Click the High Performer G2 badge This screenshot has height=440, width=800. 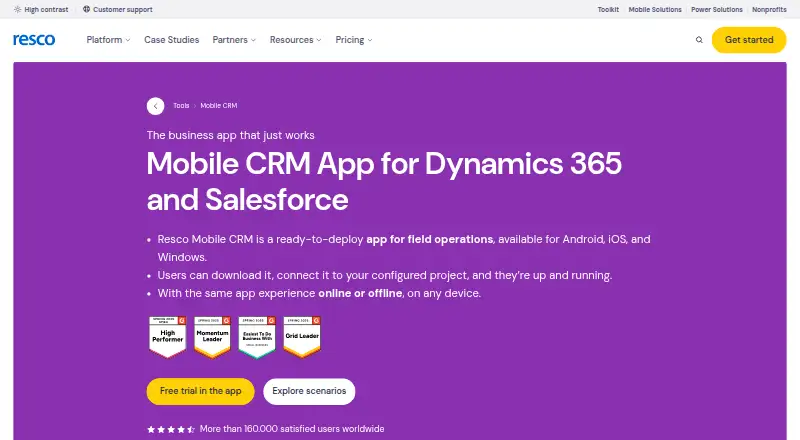(x=167, y=337)
